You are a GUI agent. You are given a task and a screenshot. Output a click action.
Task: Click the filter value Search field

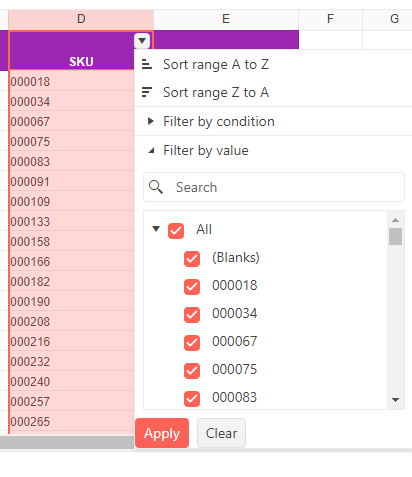point(274,187)
